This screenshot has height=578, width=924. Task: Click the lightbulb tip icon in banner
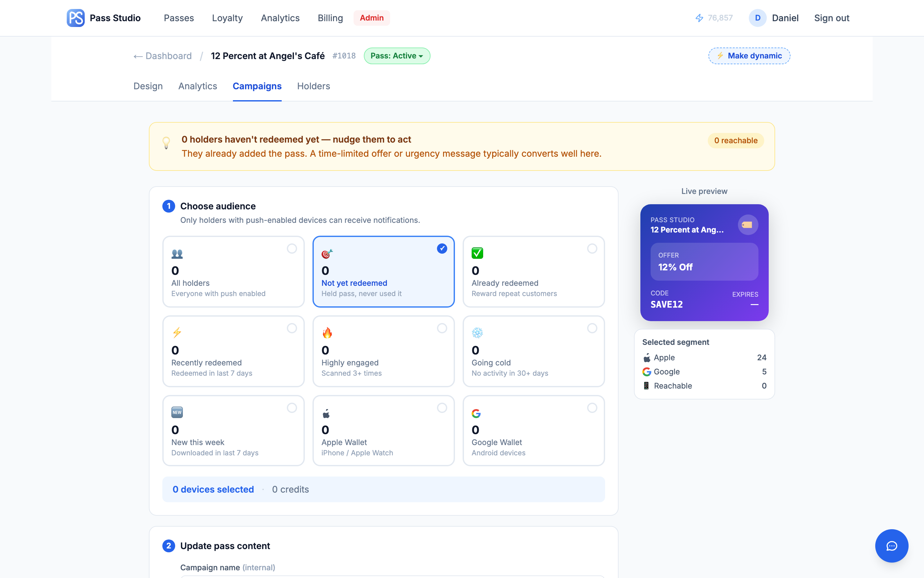pos(166,143)
